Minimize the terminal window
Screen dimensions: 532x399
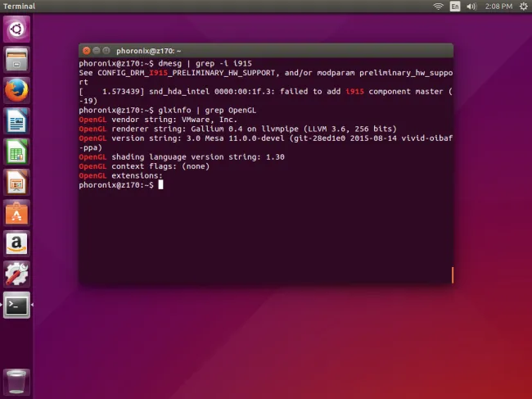tap(97, 51)
